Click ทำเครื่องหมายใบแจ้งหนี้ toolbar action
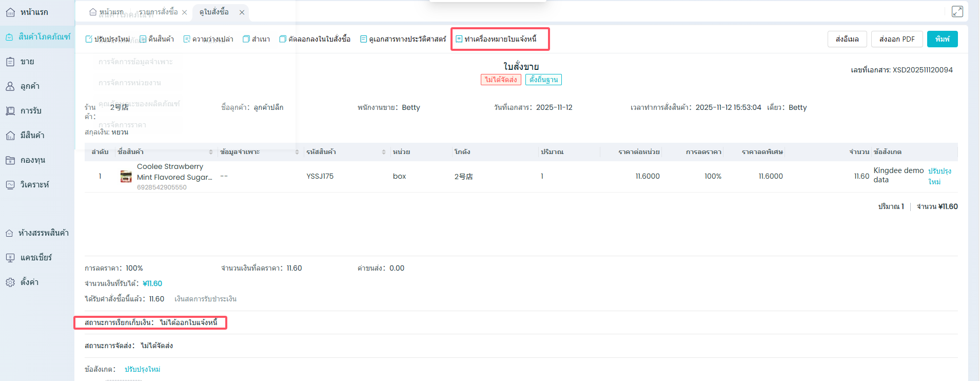 [496, 39]
